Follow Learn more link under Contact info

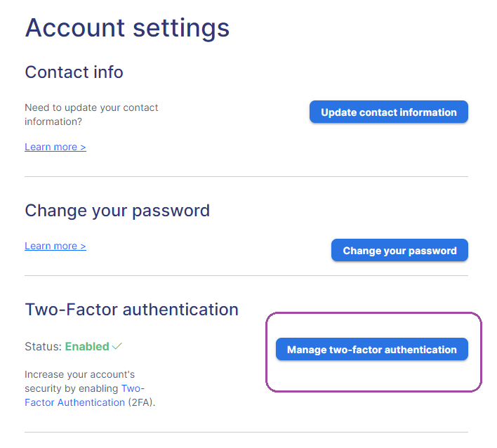(55, 147)
